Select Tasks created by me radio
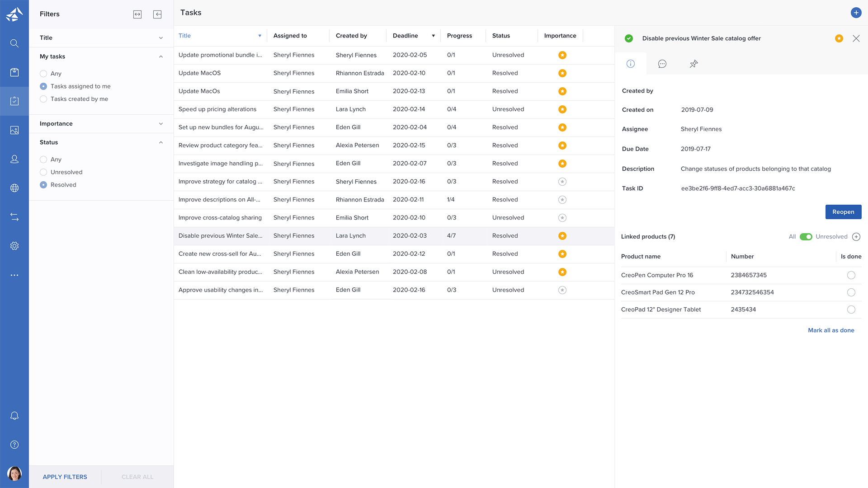Viewport: 868px width, 488px height. tap(43, 99)
